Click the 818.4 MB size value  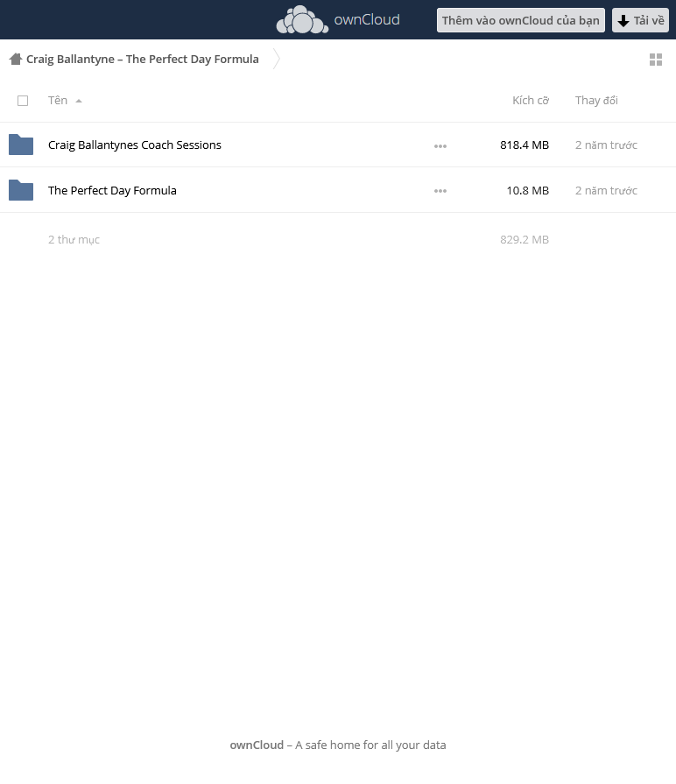[525, 145]
